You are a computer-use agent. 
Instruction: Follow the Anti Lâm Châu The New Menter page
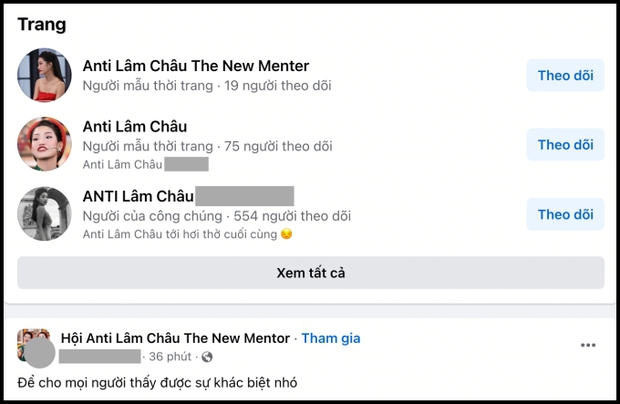[565, 75]
